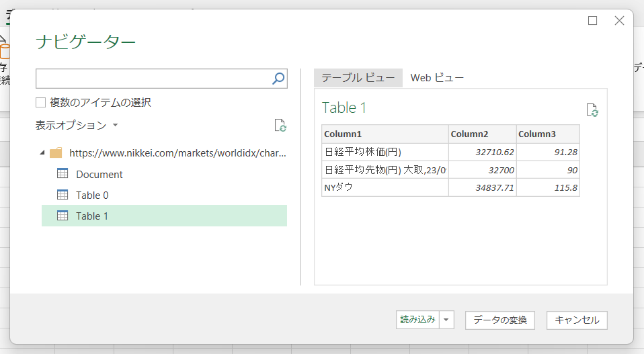The image size is (644, 354).
Task: Click the Document table icon
Action: click(x=63, y=174)
